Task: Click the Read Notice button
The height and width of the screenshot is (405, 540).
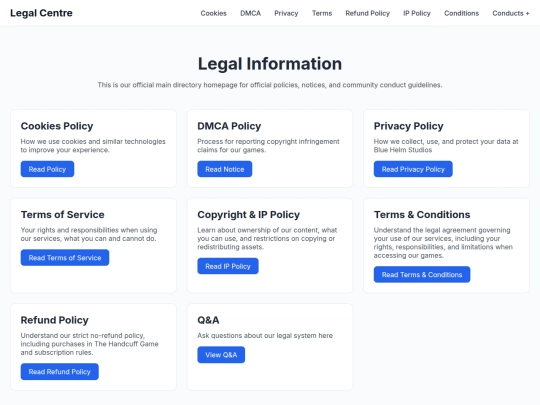Action: coord(225,169)
